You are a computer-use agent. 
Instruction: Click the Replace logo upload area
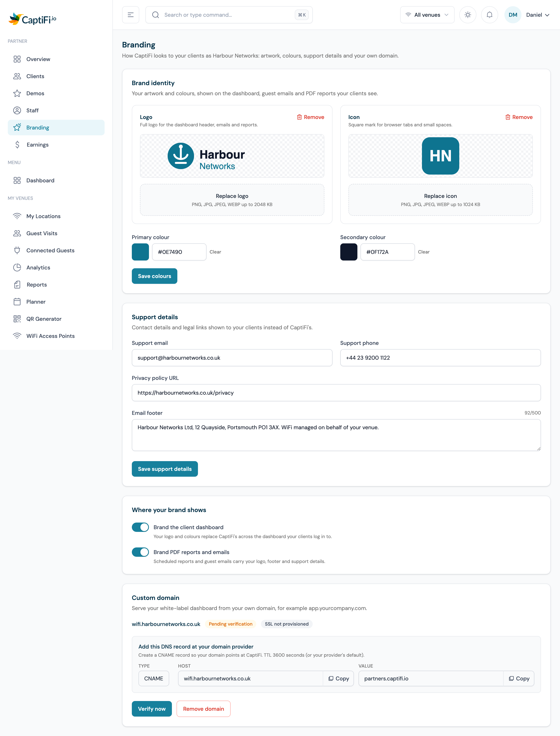(x=232, y=200)
